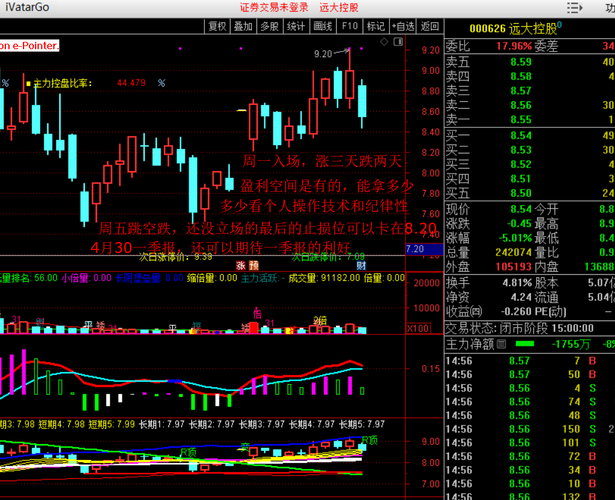Activate the 画线 drawing tool
This screenshot has height=500, width=615.
(323, 26)
